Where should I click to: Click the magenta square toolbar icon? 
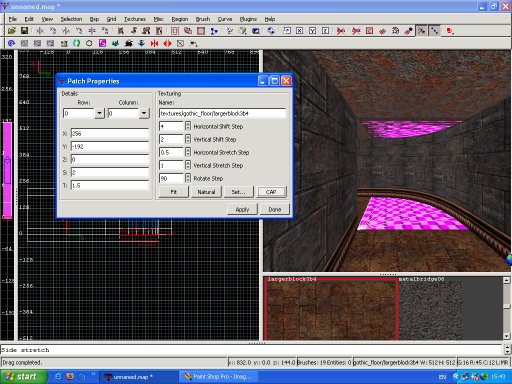click(x=102, y=43)
